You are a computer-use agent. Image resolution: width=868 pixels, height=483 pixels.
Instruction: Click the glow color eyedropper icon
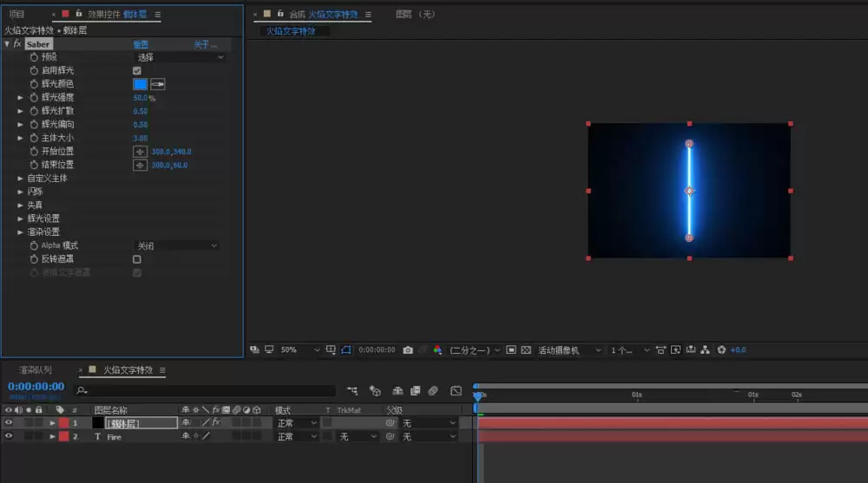[158, 84]
